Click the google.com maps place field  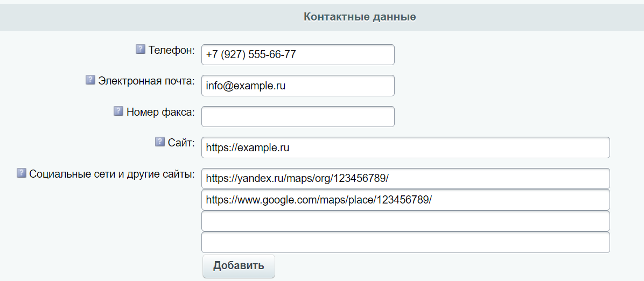point(405,200)
